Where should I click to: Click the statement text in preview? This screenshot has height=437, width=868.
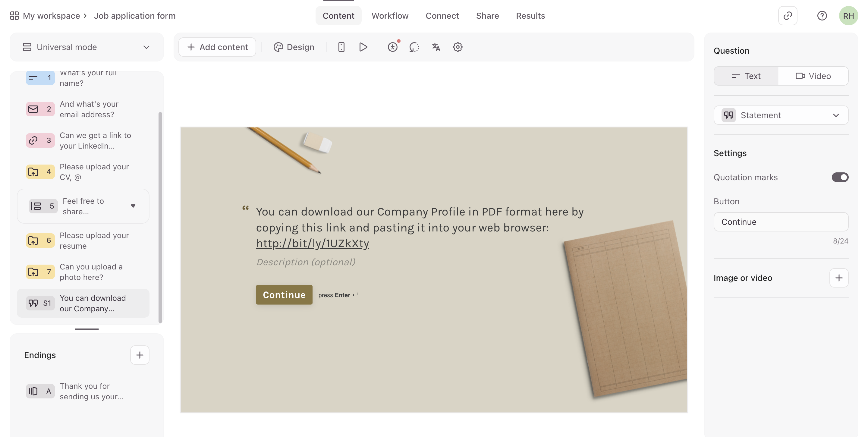coord(420,228)
